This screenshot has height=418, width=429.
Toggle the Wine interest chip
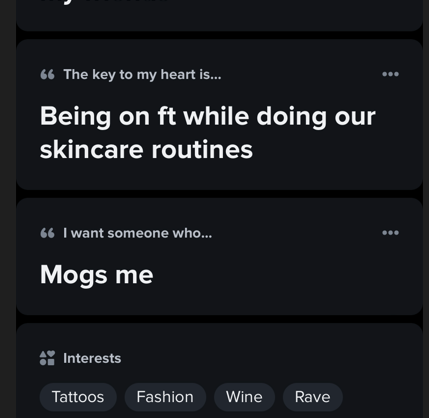244,397
